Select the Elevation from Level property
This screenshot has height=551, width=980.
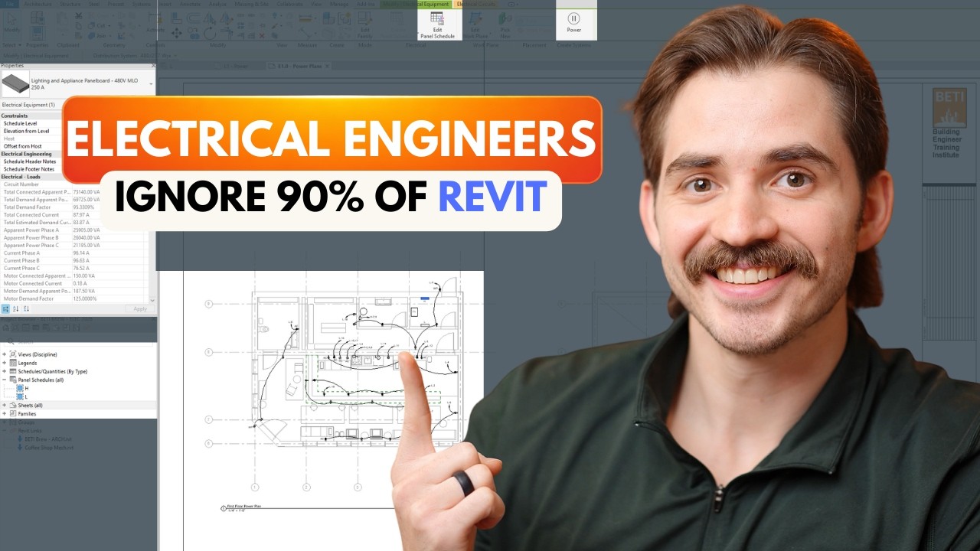point(26,131)
